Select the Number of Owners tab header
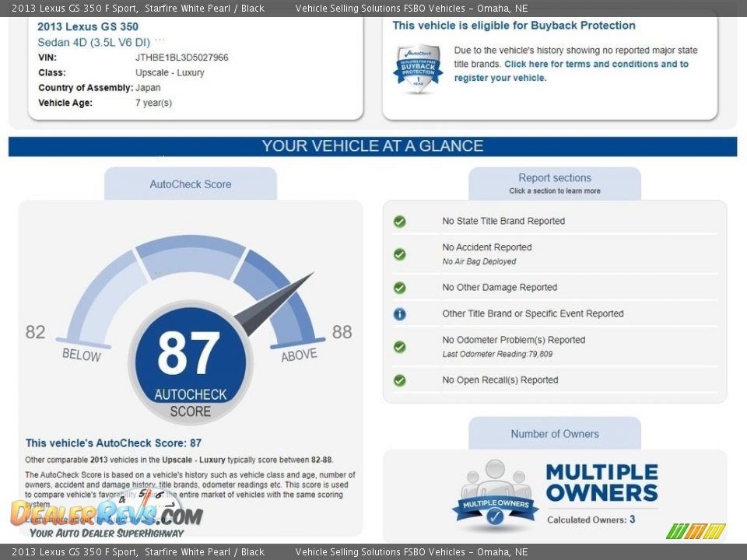The height and width of the screenshot is (560, 747). (x=555, y=433)
